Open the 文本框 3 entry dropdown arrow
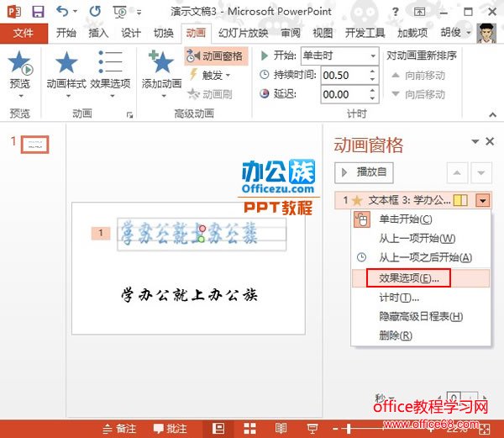Image resolution: width=504 pixels, height=438 pixels. [483, 201]
